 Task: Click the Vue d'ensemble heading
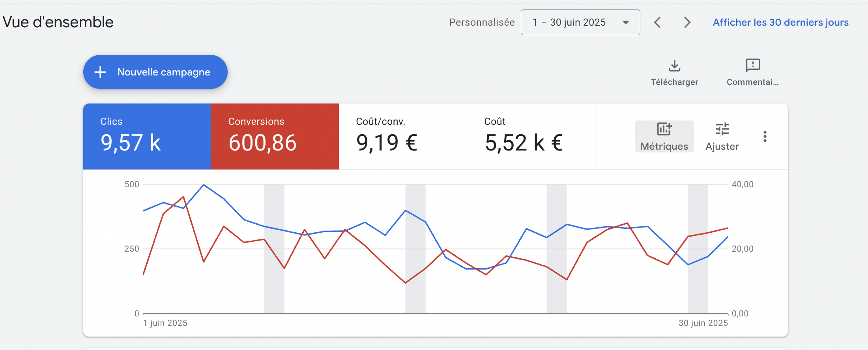click(58, 23)
